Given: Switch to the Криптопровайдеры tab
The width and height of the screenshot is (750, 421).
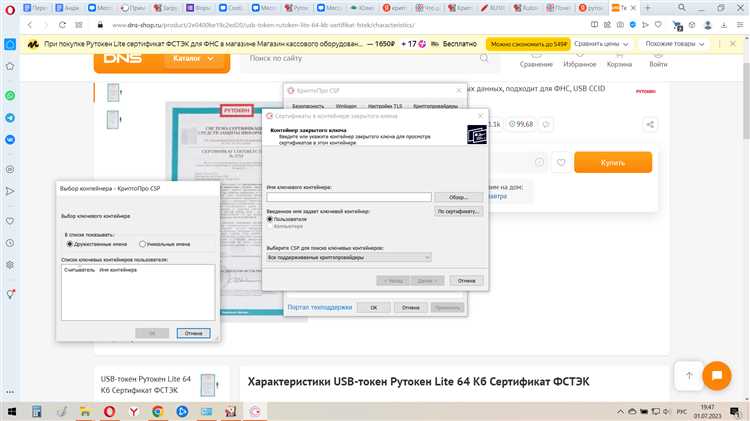Looking at the screenshot, I should 435,106.
